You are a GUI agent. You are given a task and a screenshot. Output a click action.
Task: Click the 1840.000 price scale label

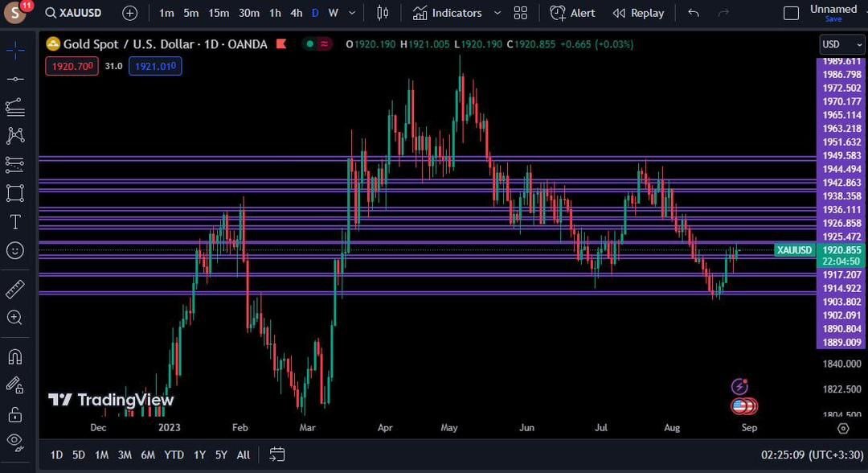click(841, 364)
